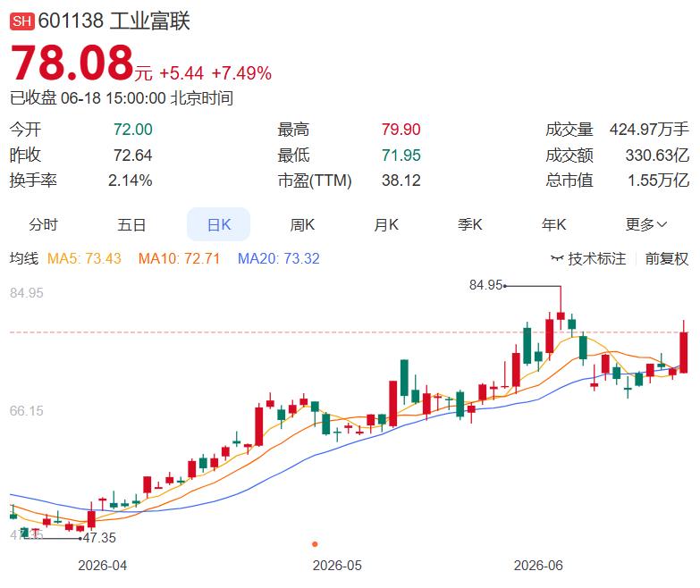Open the 前复权 adjustment selector
This screenshot has width=700, height=588.
tap(667, 259)
